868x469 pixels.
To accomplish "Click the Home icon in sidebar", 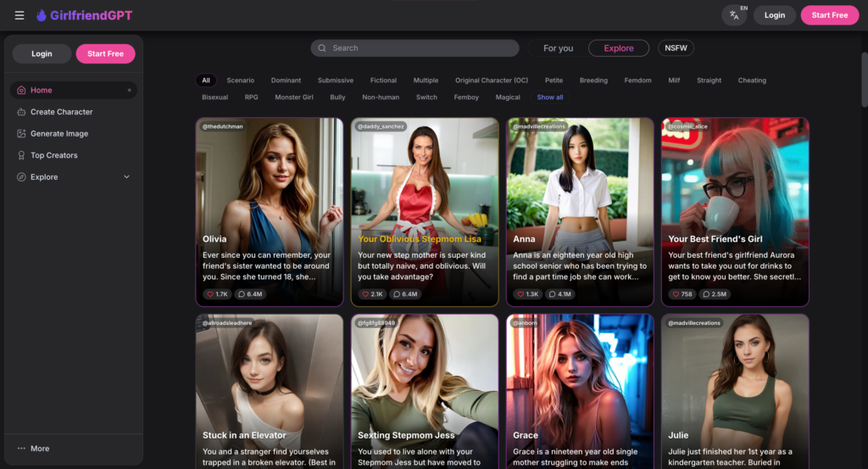I will (21, 90).
